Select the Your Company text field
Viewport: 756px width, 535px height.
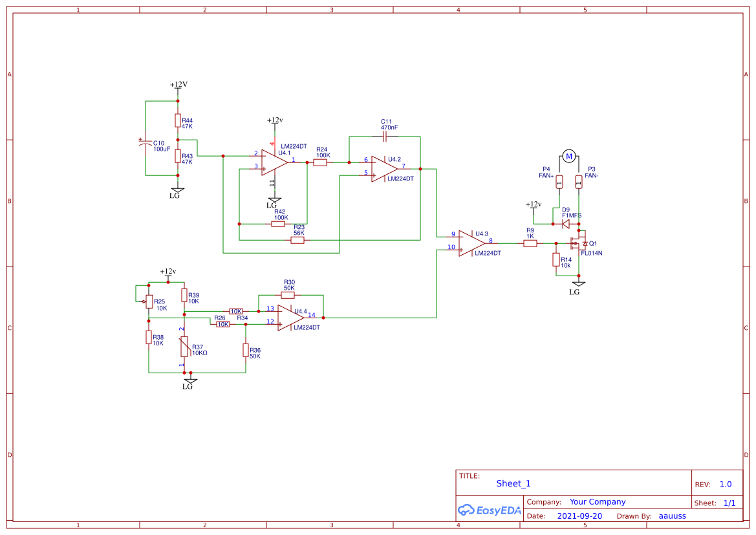pos(597,501)
